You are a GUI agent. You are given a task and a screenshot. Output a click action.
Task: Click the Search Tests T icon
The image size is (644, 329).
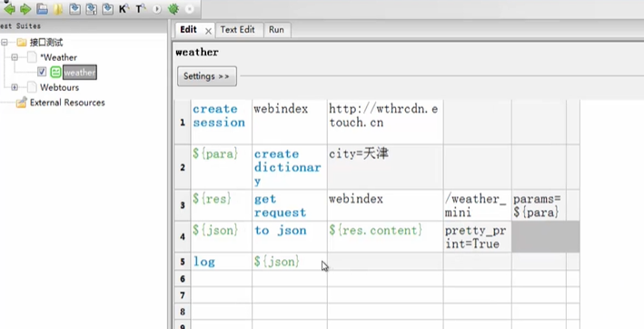[x=141, y=8]
